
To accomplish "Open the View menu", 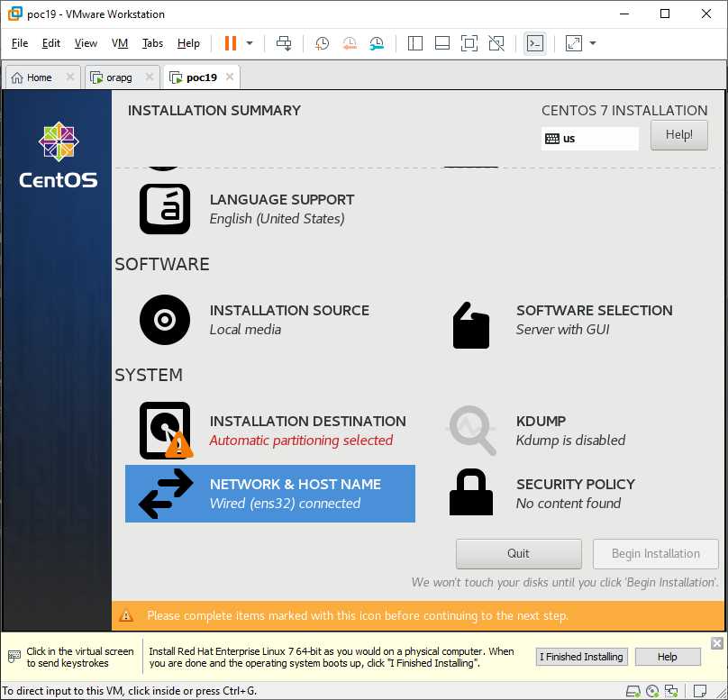I will pyautogui.click(x=86, y=43).
